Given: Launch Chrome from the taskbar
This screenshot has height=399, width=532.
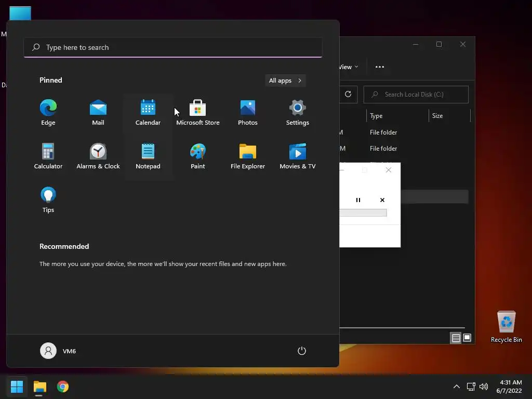Looking at the screenshot, I should pyautogui.click(x=63, y=387).
